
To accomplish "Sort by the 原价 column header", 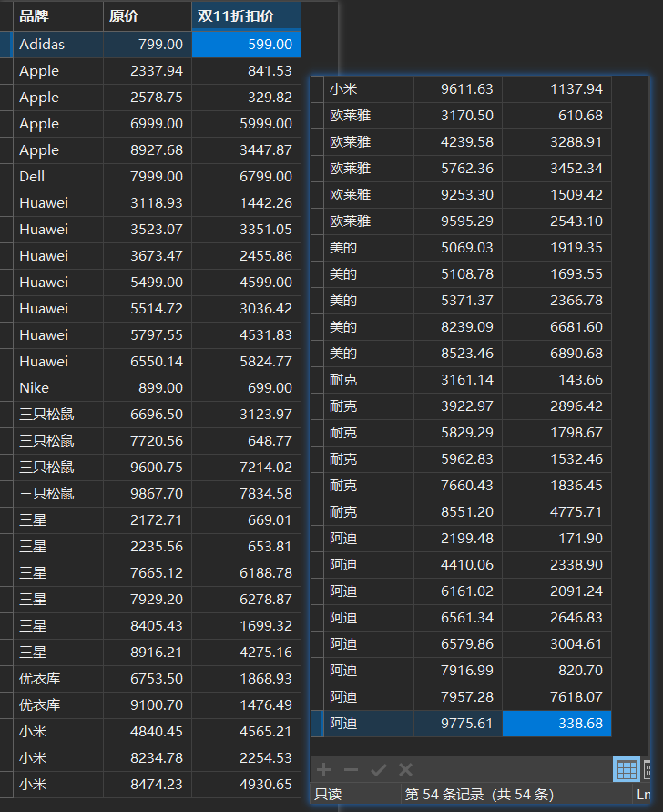I will tap(148, 16).
